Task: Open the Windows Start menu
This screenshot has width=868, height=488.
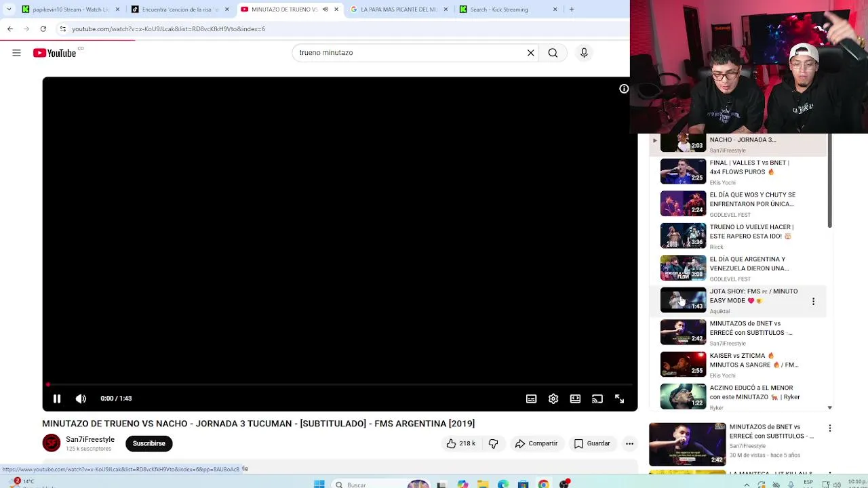Action: pyautogui.click(x=319, y=484)
